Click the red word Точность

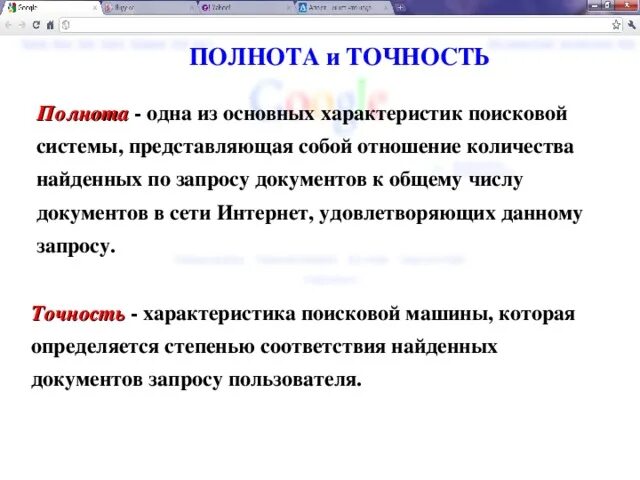[x=78, y=314]
